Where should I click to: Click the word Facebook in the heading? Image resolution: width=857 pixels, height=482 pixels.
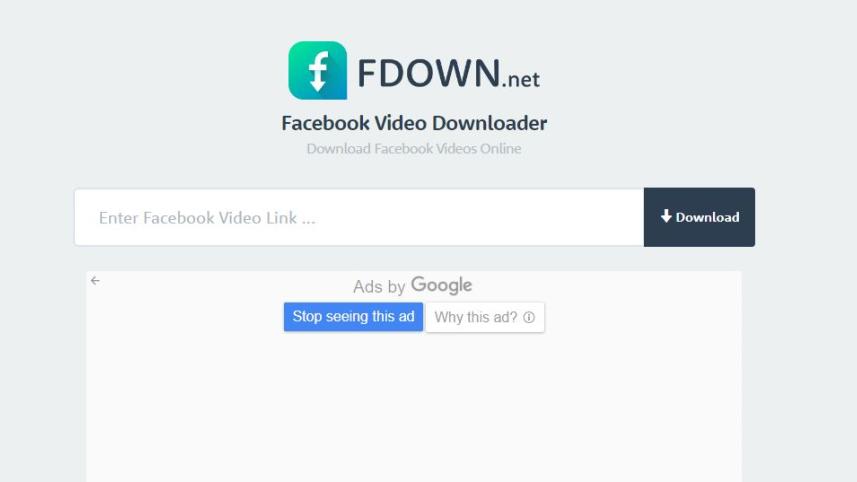pyautogui.click(x=326, y=124)
